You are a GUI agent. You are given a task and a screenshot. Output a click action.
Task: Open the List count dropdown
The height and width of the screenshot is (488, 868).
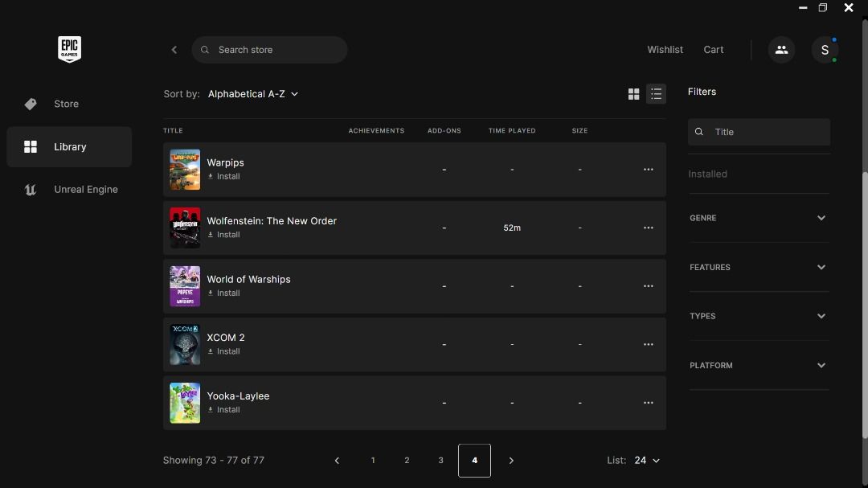[x=646, y=461]
